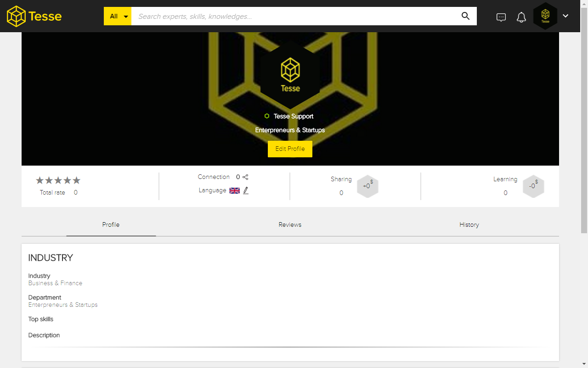The width and height of the screenshot is (588, 368).
Task: Switch to the Reviews tab
Action: (290, 225)
